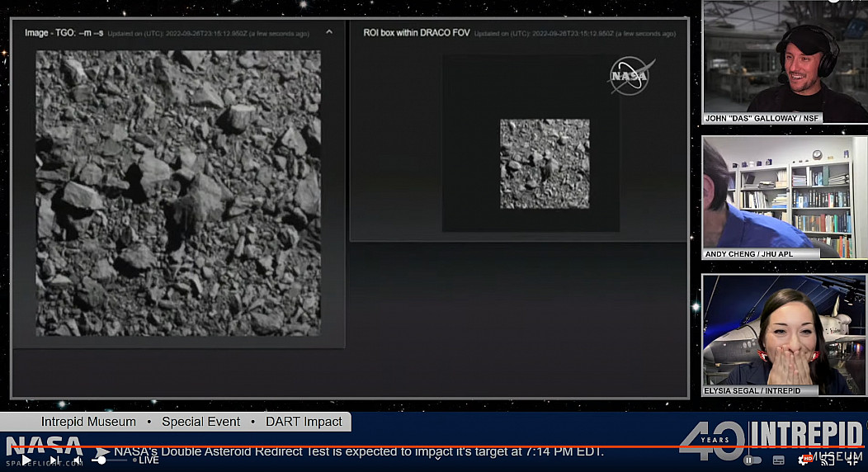Viewport: 868px width, 472px height.
Task: Click the red video progress bar
Action: click(413, 446)
